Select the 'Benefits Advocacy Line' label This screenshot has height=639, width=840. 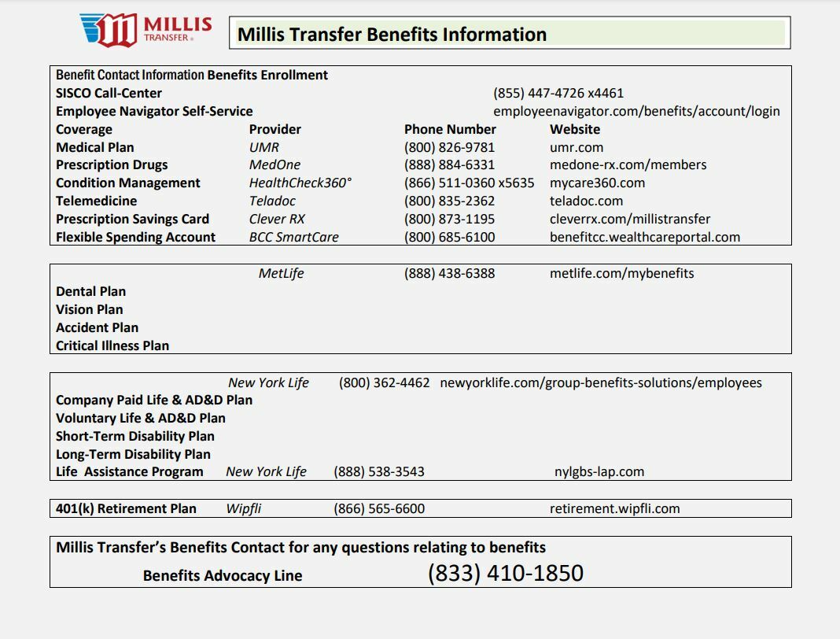point(223,576)
